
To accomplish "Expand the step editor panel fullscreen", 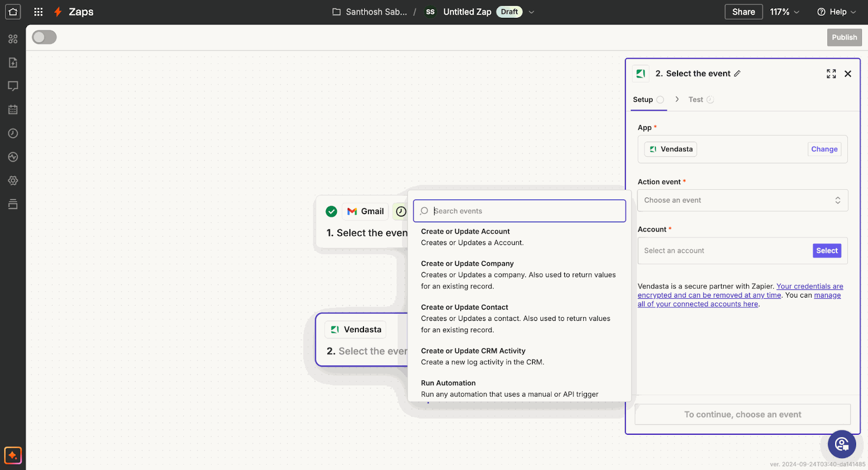I will pos(831,74).
